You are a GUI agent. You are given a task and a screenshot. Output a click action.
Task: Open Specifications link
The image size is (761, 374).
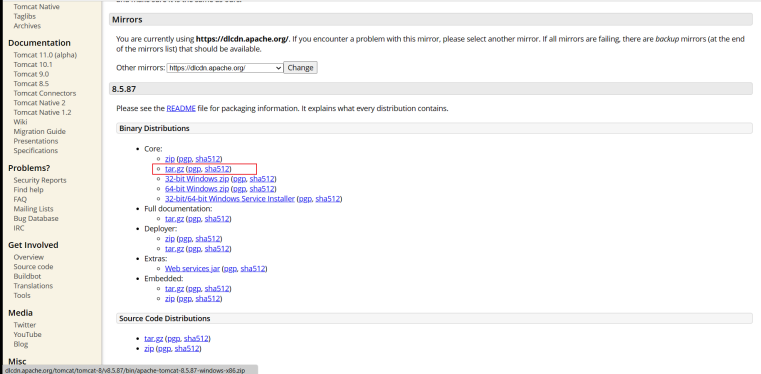[35, 150]
